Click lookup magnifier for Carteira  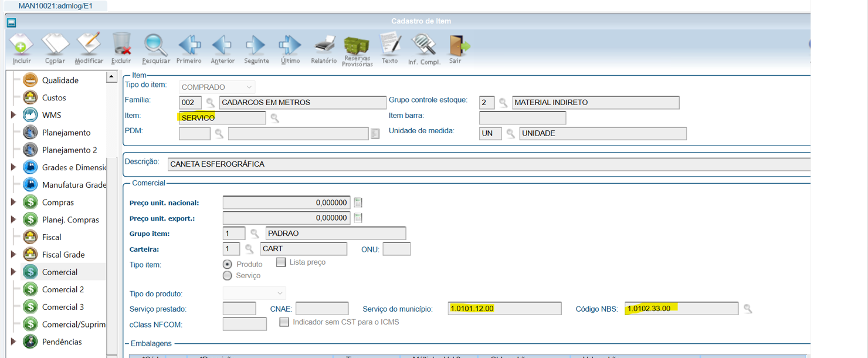click(249, 249)
